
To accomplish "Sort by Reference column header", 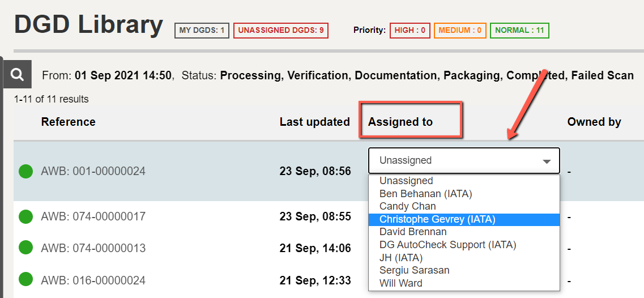I will [68, 122].
